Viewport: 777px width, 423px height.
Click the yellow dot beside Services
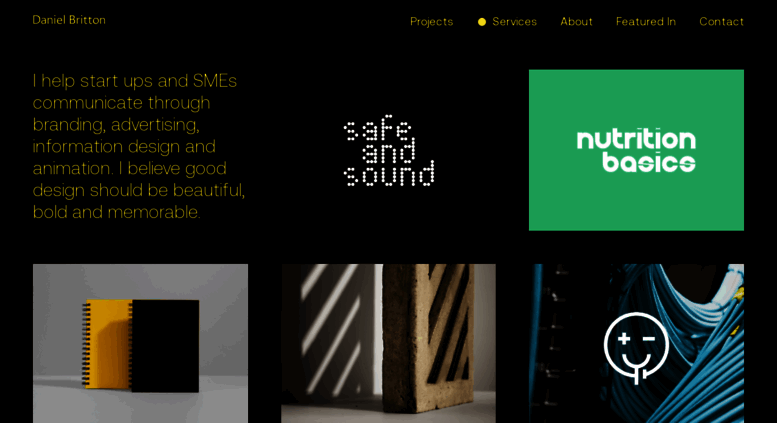[482, 22]
